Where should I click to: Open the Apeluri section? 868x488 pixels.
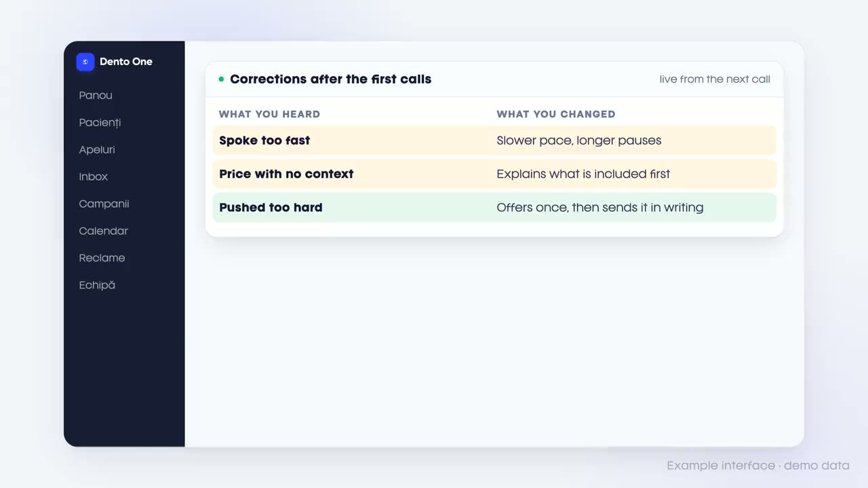click(97, 150)
